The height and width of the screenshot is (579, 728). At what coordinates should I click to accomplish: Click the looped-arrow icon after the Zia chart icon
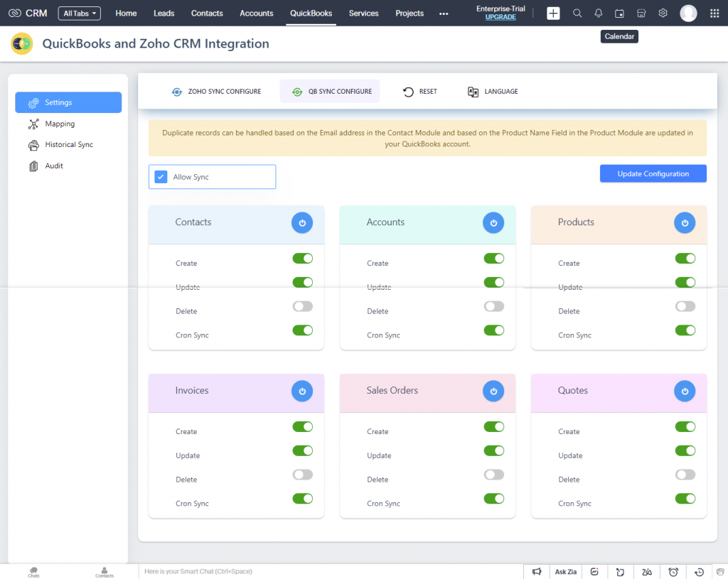620,572
